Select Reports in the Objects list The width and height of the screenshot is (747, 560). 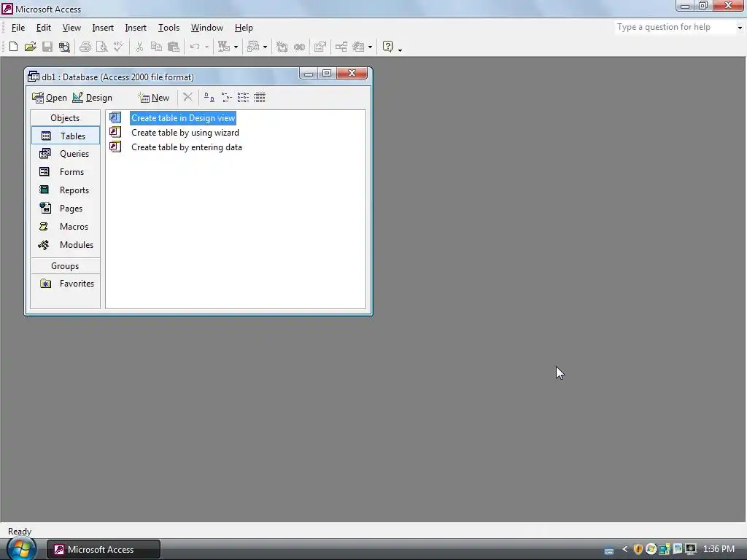click(x=65, y=190)
